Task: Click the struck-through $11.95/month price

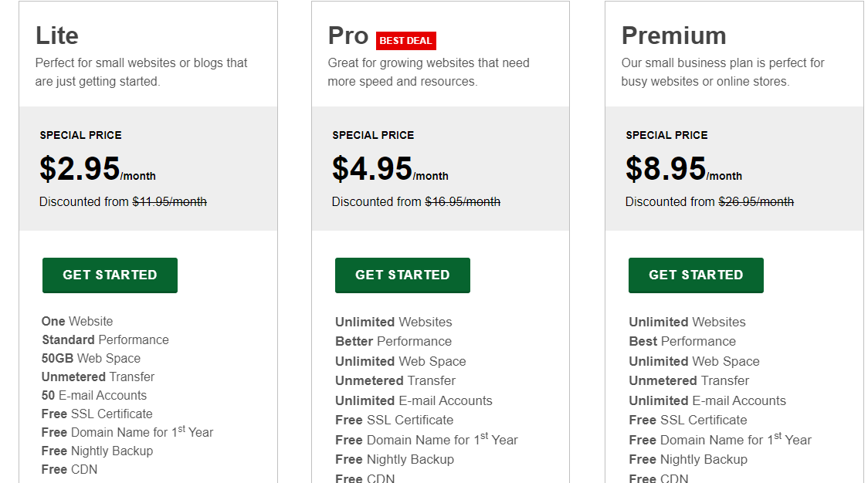Action: [169, 202]
